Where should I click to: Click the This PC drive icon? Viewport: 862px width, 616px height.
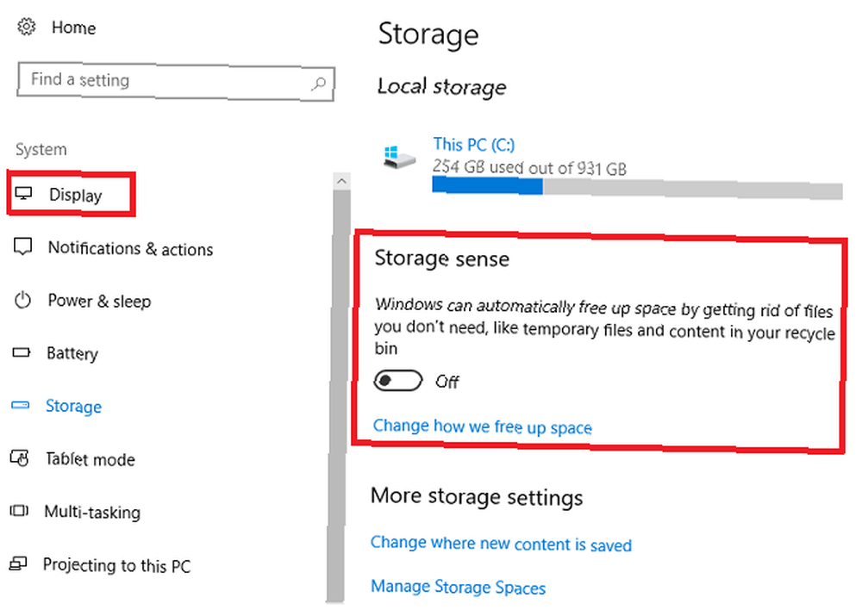pyautogui.click(x=399, y=157)
